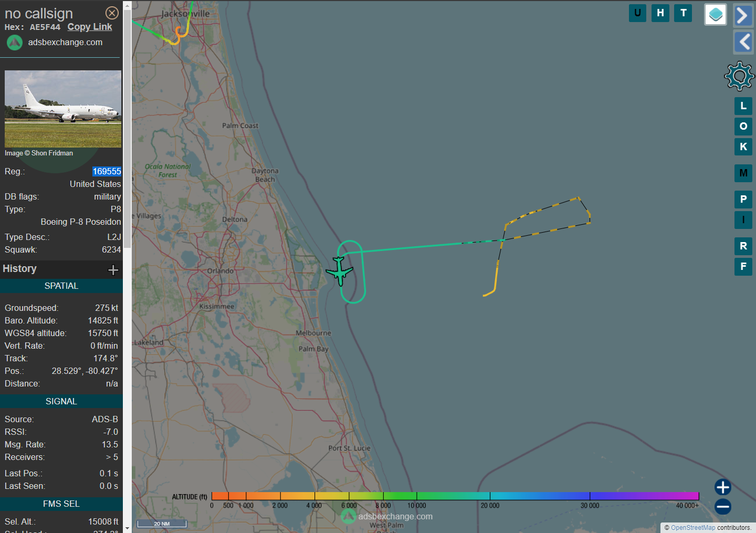Click the altitude color legend bar
Screen dimensions: 756x533
pyautogui.click(x=455, y=496)
